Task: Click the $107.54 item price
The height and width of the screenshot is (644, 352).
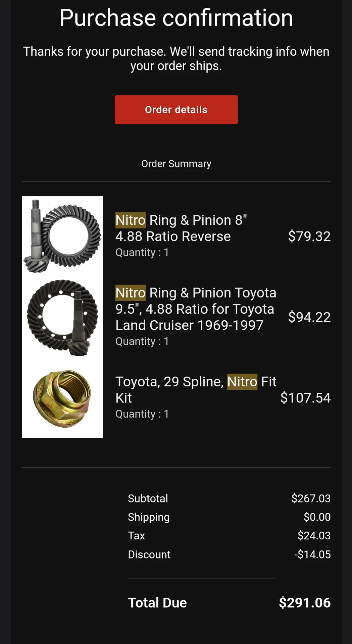Action: (305, 398)
